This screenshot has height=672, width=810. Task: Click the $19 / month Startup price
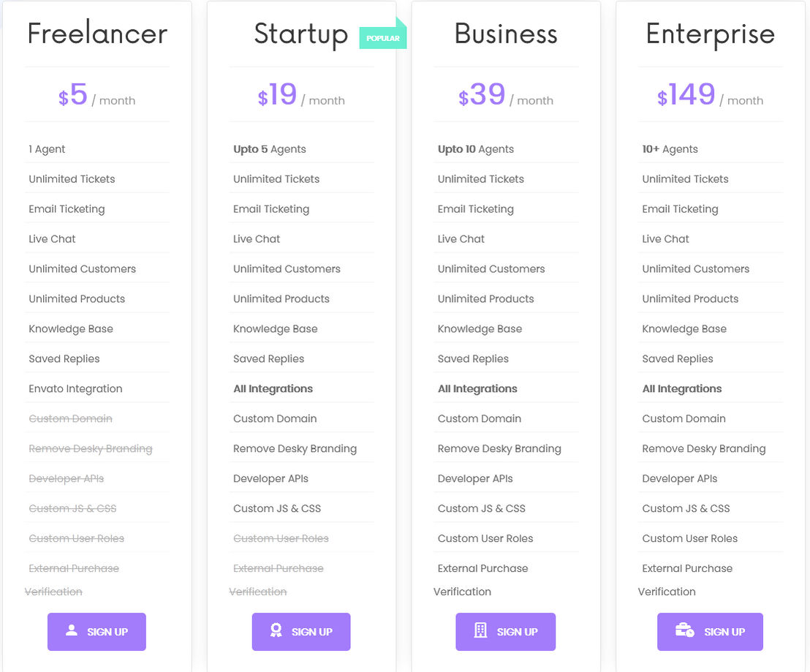(301, 95)
